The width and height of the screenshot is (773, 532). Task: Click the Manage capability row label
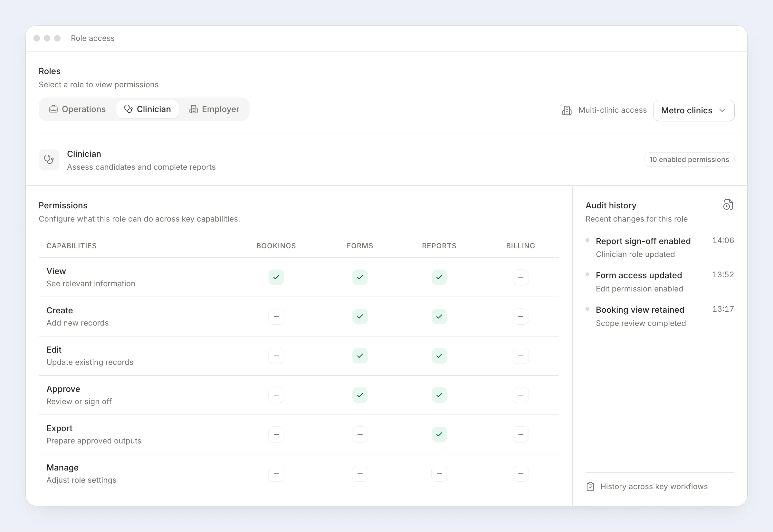pos(62,468)
